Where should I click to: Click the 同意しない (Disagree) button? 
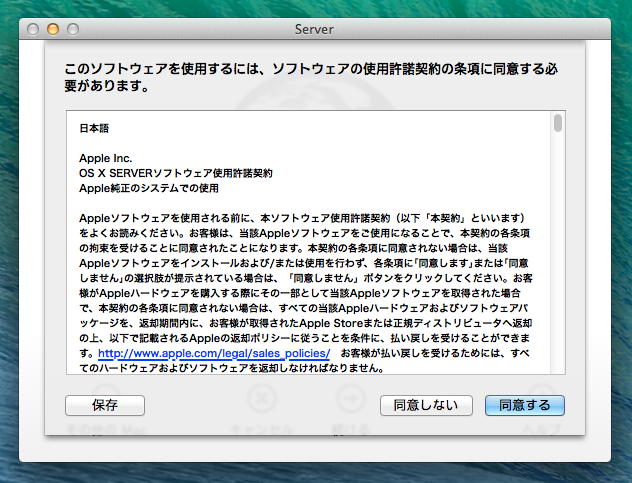pyautogui.click(x=426, y=405)
